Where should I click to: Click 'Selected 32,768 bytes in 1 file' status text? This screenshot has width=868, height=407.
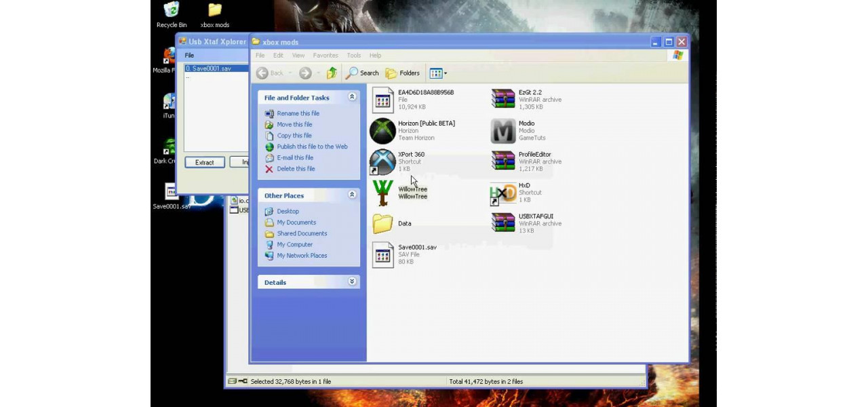coord(290,382)
